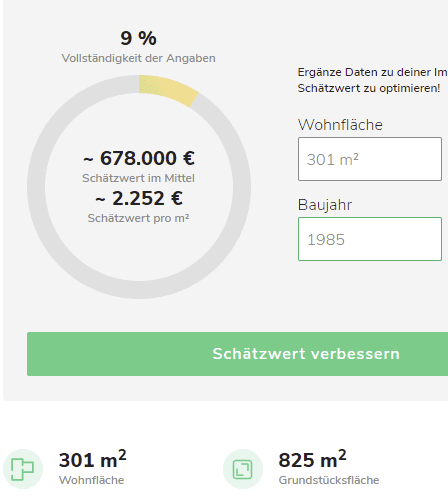Click the 9 % completeness value
The width and height of the screenshot is (448, 496).
tap(138, 38)
